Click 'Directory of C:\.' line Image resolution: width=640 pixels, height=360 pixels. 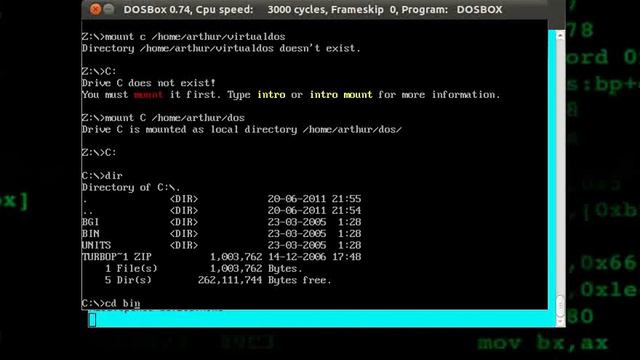(131, 187)
